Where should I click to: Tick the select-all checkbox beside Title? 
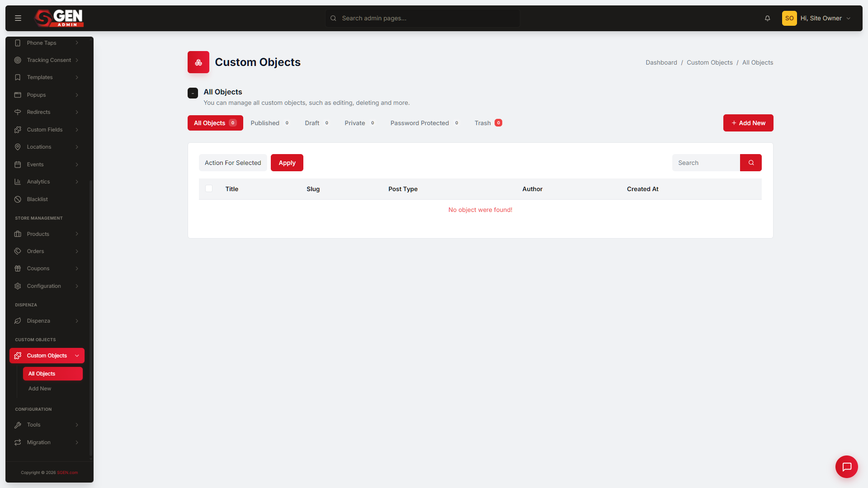209,188
